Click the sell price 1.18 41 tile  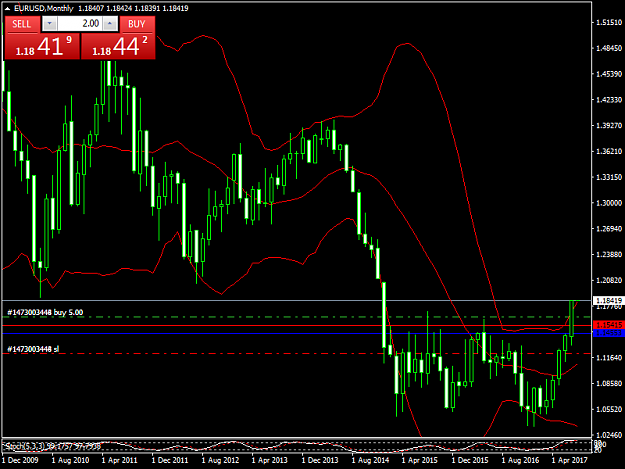pos(43,46)
